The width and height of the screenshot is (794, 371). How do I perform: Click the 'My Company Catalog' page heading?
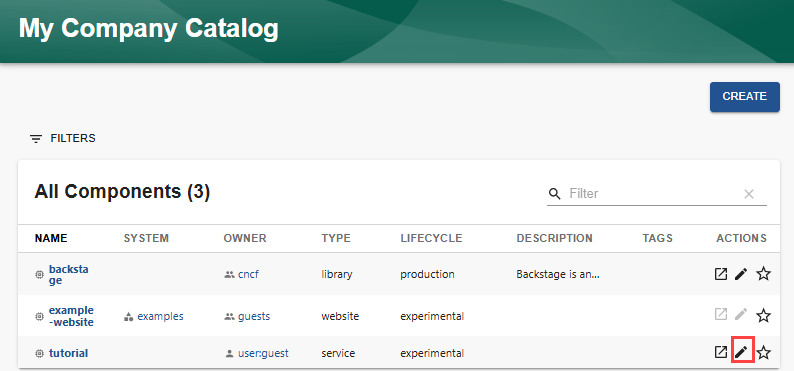pos(148,28)
